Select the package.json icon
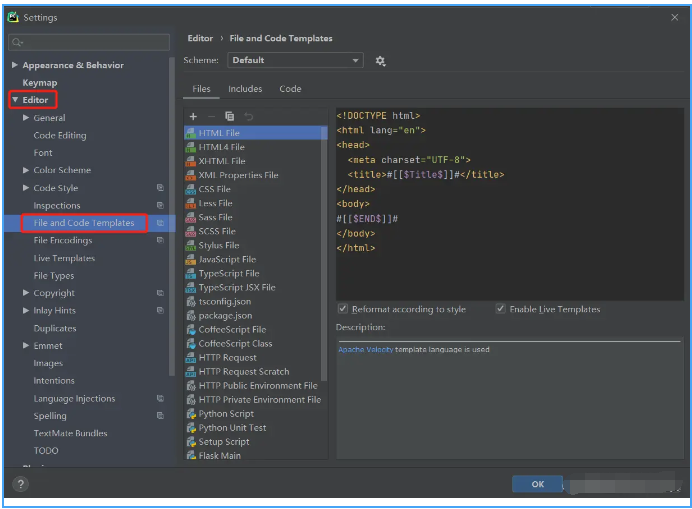 pyautogui.click(x=191, y=316)
